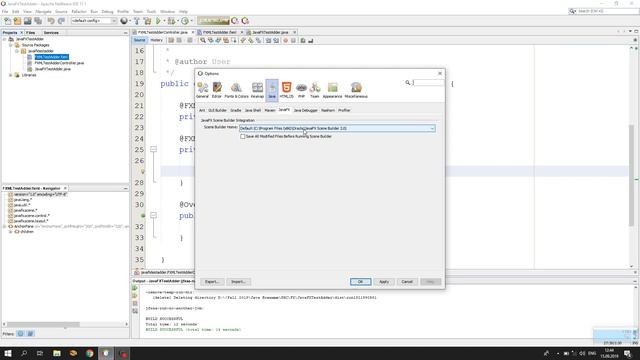Click OK button in Options dialog

(360, 282)
